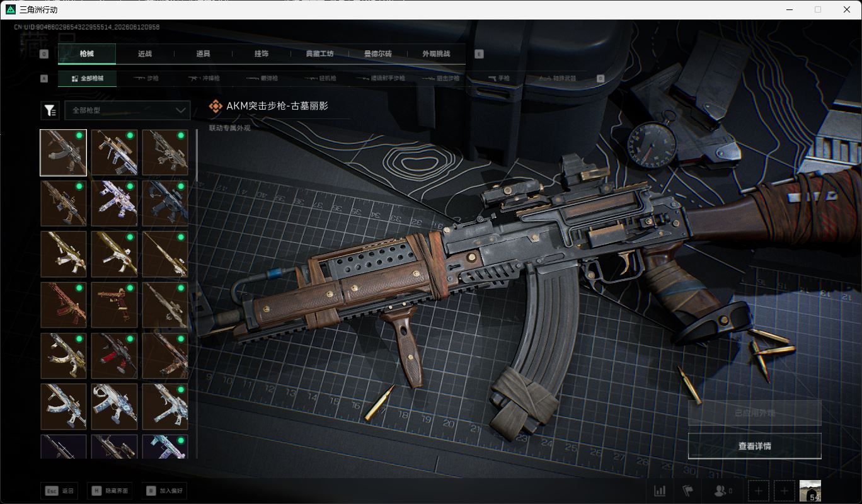
Task: Filter by 手枪 pistol category
Action: pos(498,79)
